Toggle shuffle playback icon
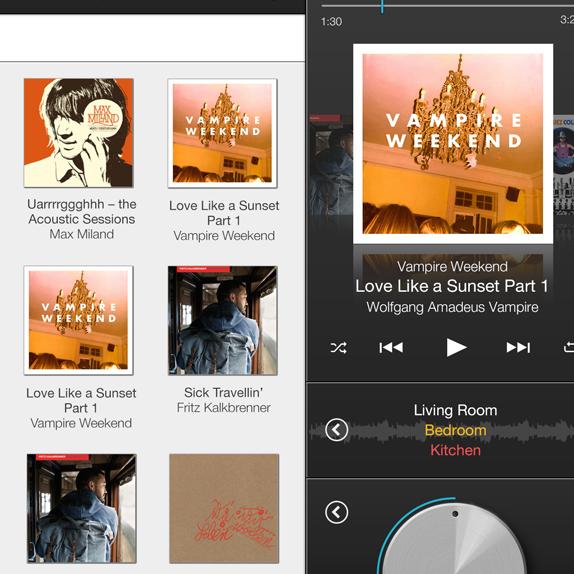The image size is (574, 574). (339, 347)
